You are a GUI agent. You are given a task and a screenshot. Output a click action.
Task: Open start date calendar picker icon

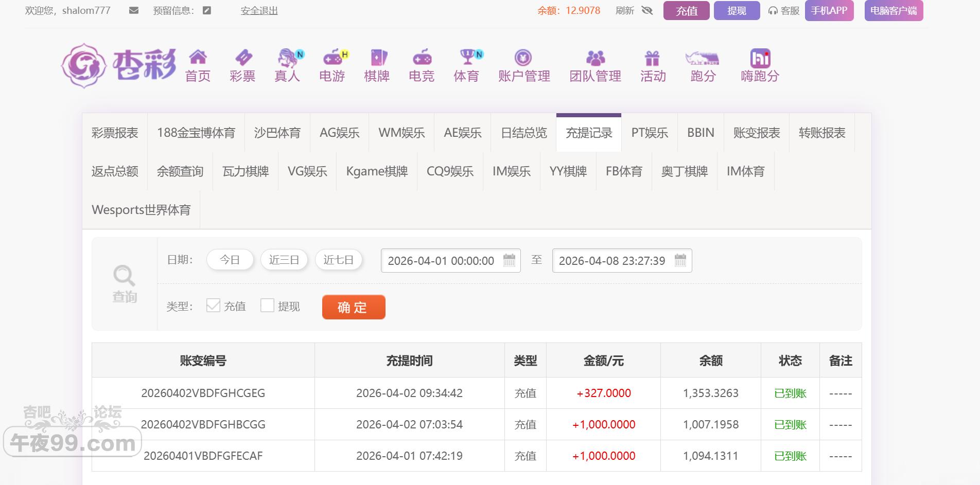(509, 260)
